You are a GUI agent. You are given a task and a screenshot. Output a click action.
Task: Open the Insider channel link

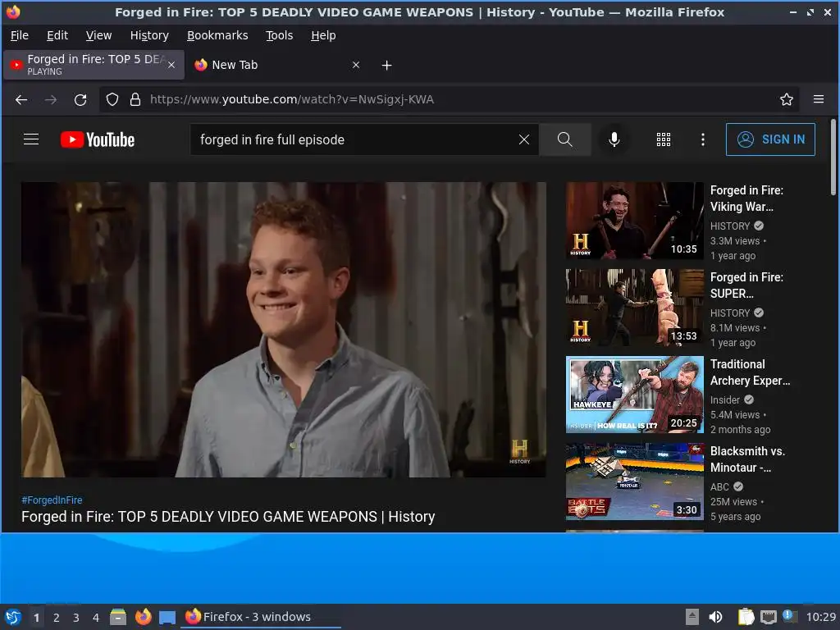(725, 399)
